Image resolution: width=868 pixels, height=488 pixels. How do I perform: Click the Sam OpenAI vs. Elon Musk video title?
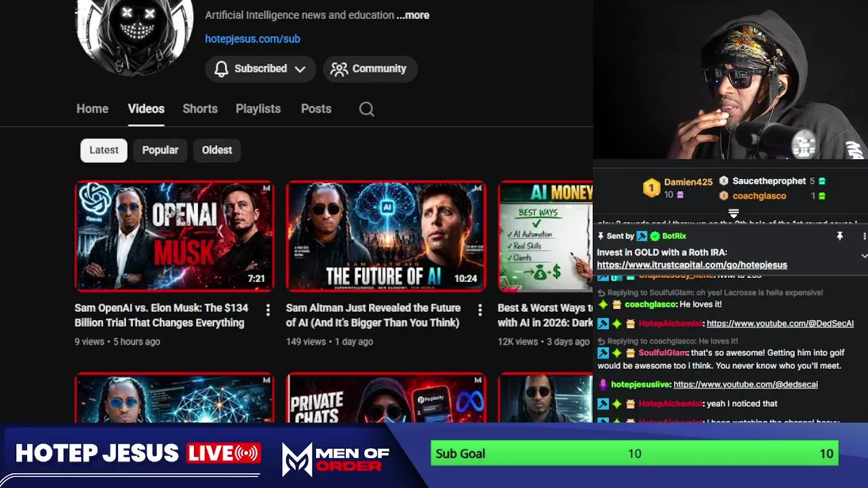click(x=161, y=315)
